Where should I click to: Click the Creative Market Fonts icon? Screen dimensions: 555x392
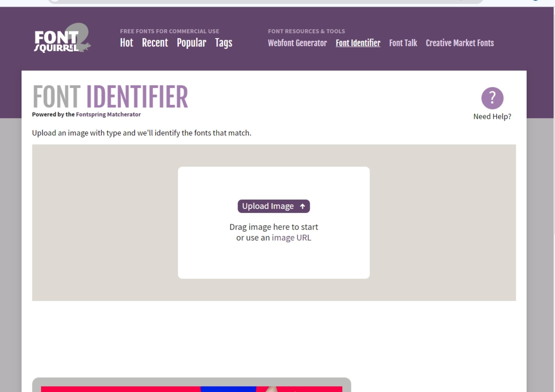tap(460, 43)
